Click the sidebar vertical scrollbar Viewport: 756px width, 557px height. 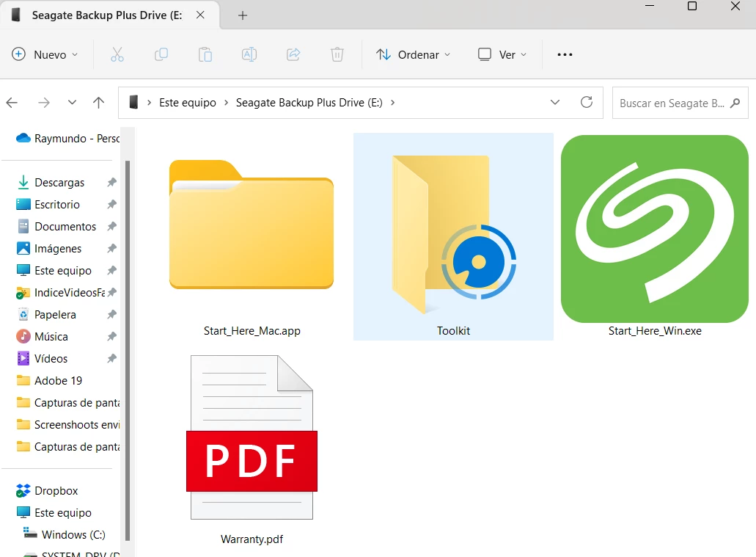click(128, 350)
